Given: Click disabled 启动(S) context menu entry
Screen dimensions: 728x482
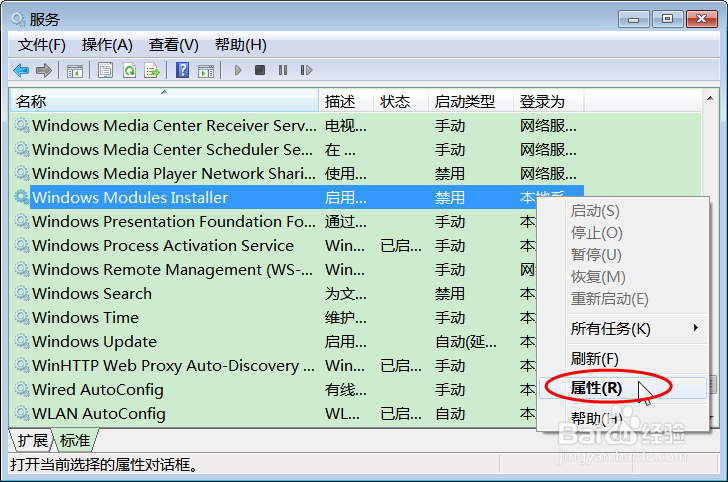Looking at the screenshot, I should tap(623, 211).
